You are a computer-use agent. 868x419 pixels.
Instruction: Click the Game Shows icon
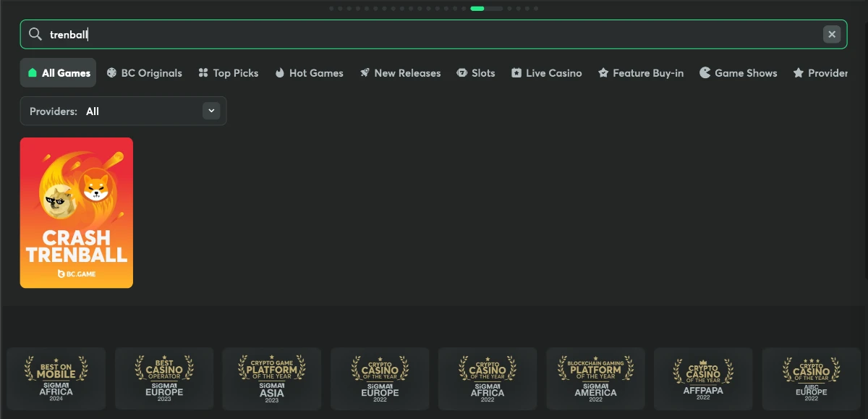click(705, 73)
